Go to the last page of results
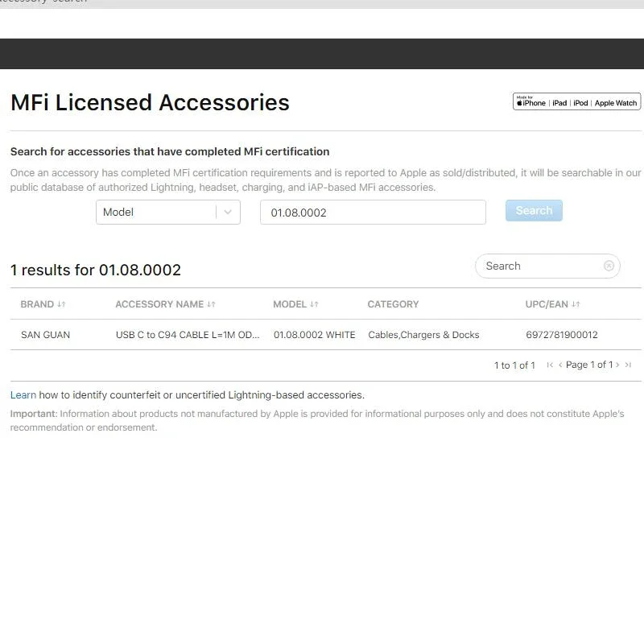 click(628, 365)
